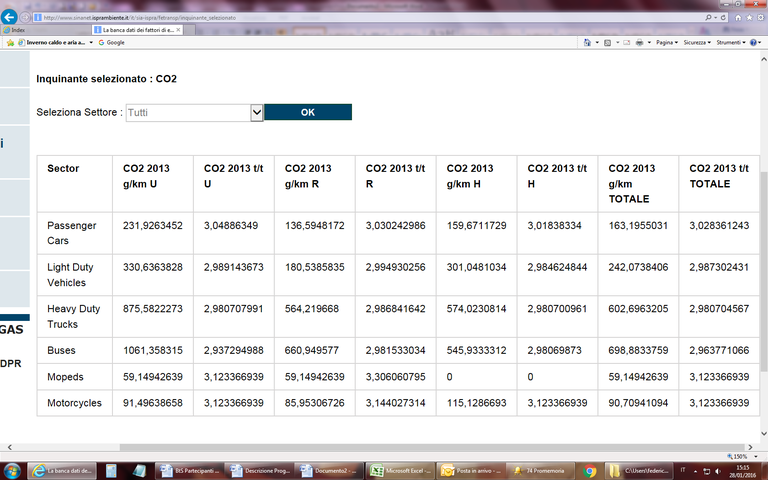The image size is (768, 480).
Task: Open the Google favorites bar link
Action: pyautogui.click(x=112, y=43)
